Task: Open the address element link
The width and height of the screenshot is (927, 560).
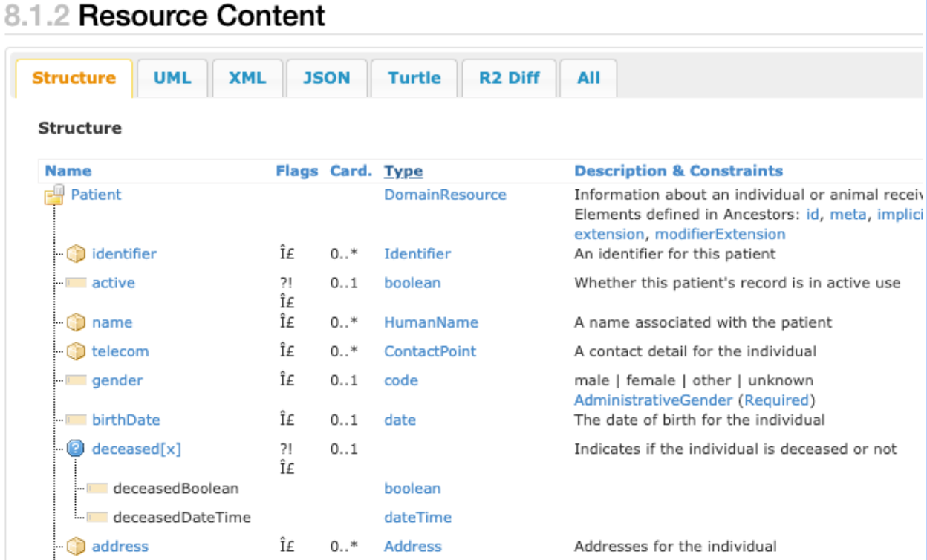Action: coord(120,547)
